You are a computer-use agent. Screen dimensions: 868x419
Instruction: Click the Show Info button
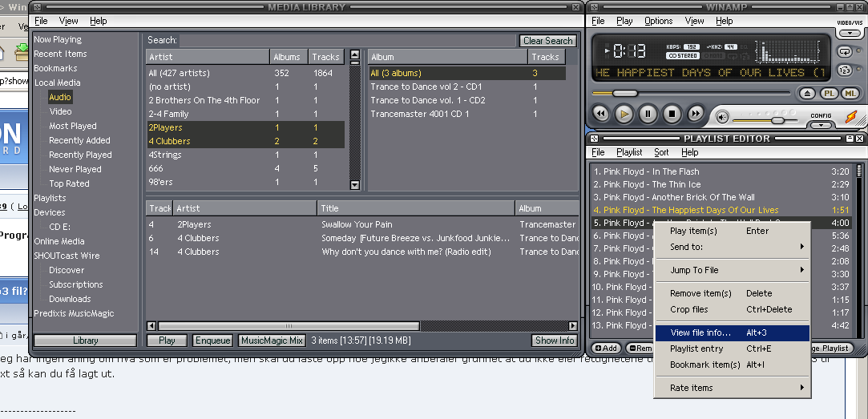[x=554, y=340]
